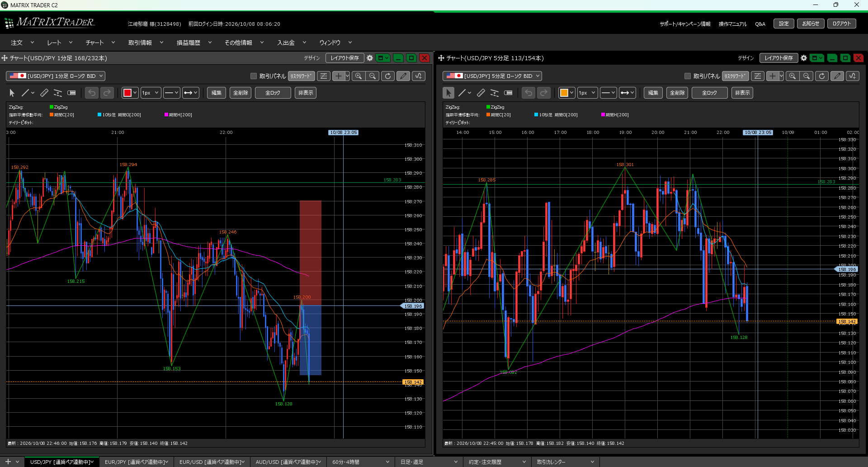Click the 158.196 price marker on 1分足 chart
The width and height of the screenshot is (868, 467).
pyautogui.click(x=412, y=306)
